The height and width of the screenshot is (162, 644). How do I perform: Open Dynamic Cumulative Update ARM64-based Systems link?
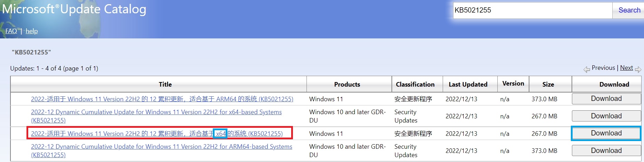161,147
